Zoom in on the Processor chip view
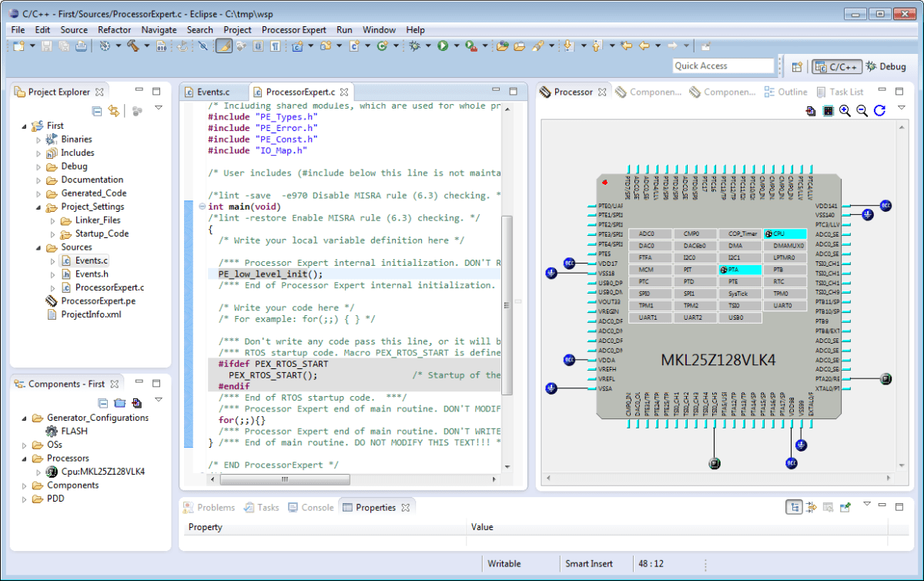The width and height of the screenshot is (924, 581). pyautogui.click(x=844, y=110)
